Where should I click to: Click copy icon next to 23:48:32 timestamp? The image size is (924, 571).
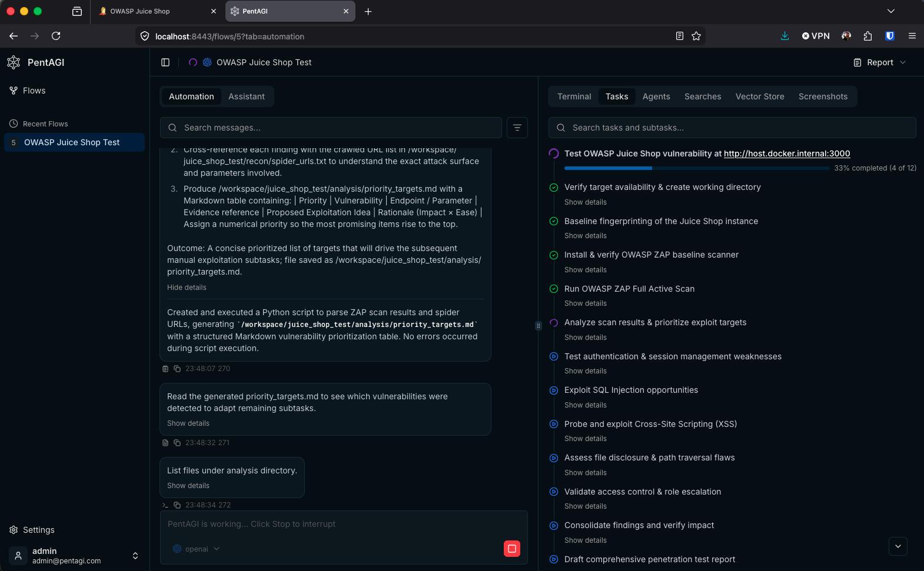point(177,443)
